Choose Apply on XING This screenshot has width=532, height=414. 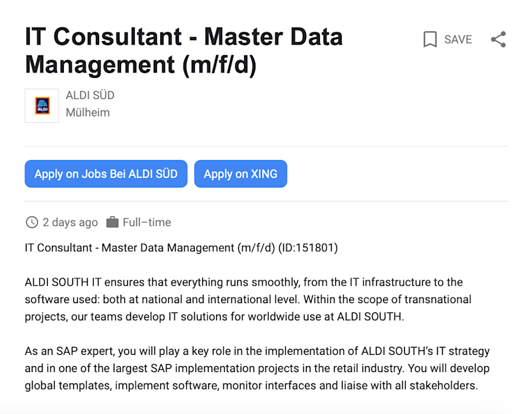click(x=240, y=174)
